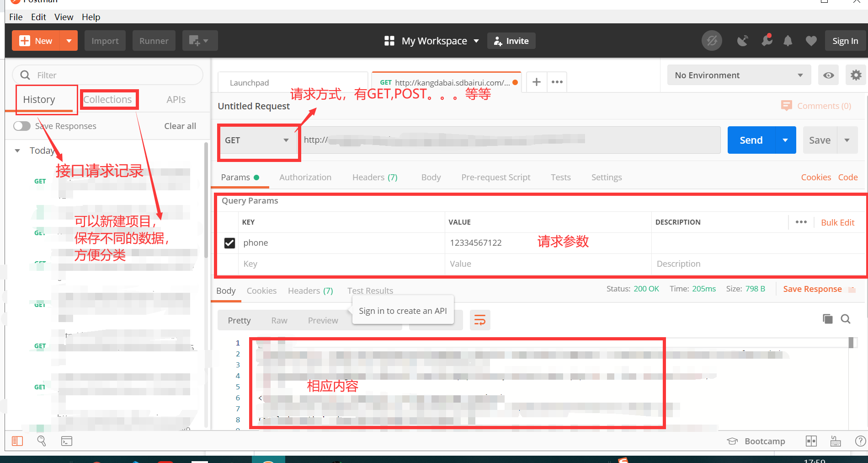
Task: Open the Tests tab
Action: click(x=561, y=177)
